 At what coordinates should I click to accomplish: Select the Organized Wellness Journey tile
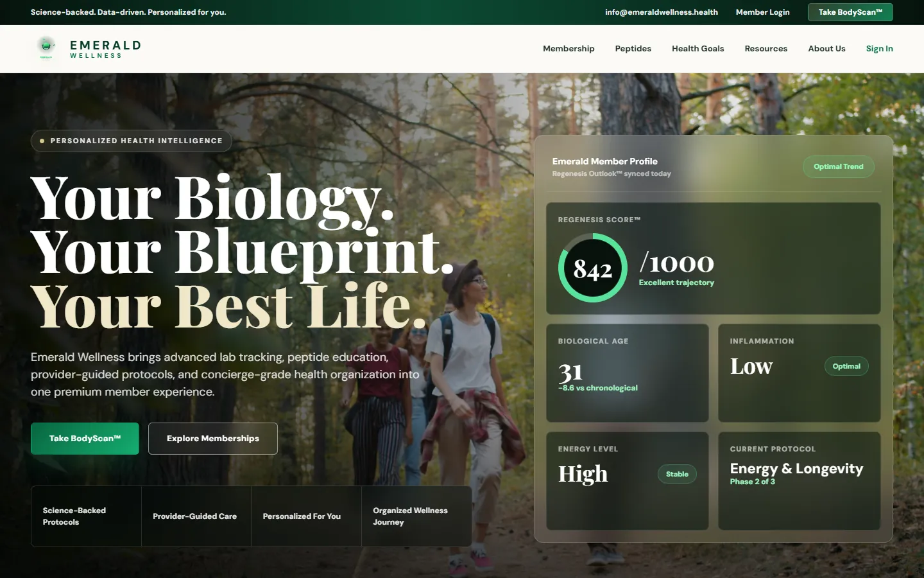click(416, 516)
